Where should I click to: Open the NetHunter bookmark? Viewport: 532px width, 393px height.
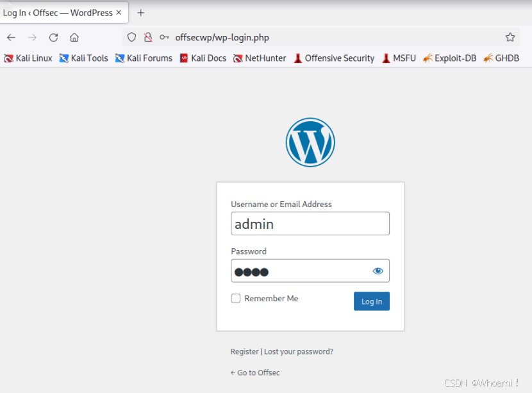260,58
